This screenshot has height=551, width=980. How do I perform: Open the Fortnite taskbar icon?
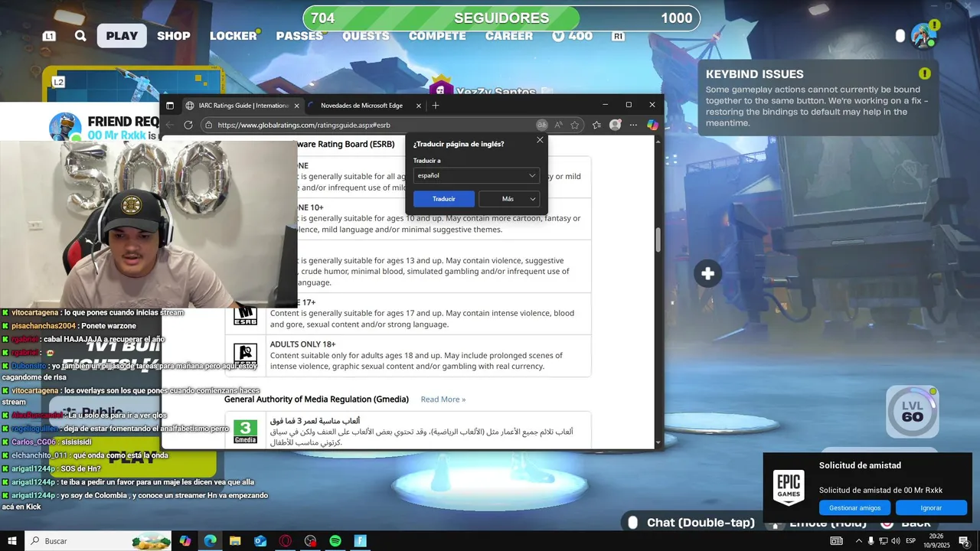click(x=361, y=541)
